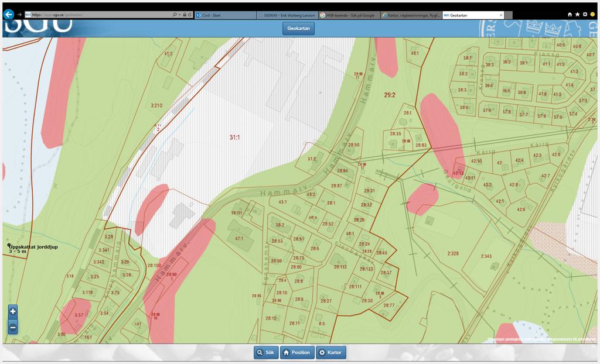Switch to the SIGWAY - Erik Warberg Larsson tab
This screenshot has width=600, height=364.
[287, 15]
